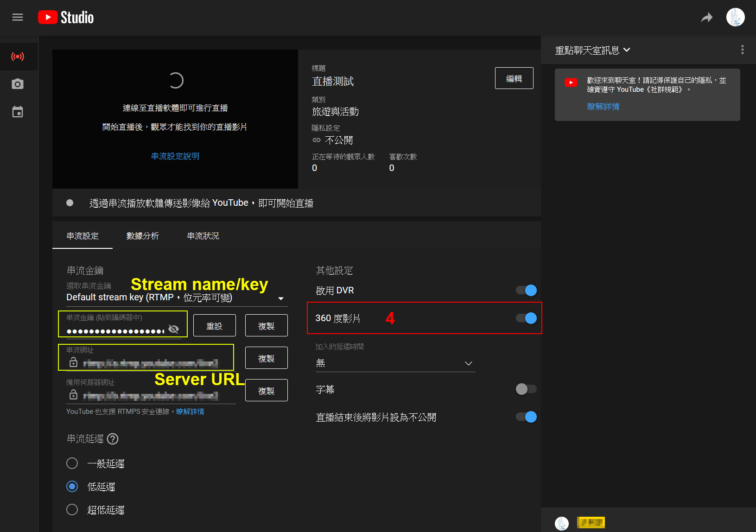Enable the 字幕 switch
Viewport: 756px width, 532px height.
click(x=526, y=389)
